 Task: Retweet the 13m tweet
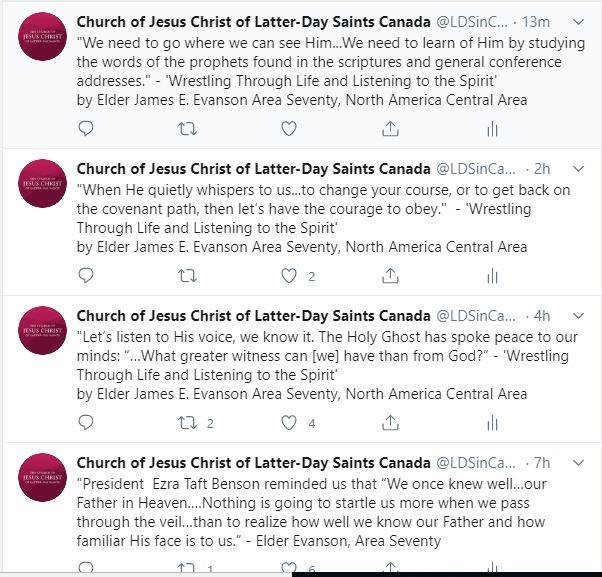click(x=187, y=129)
